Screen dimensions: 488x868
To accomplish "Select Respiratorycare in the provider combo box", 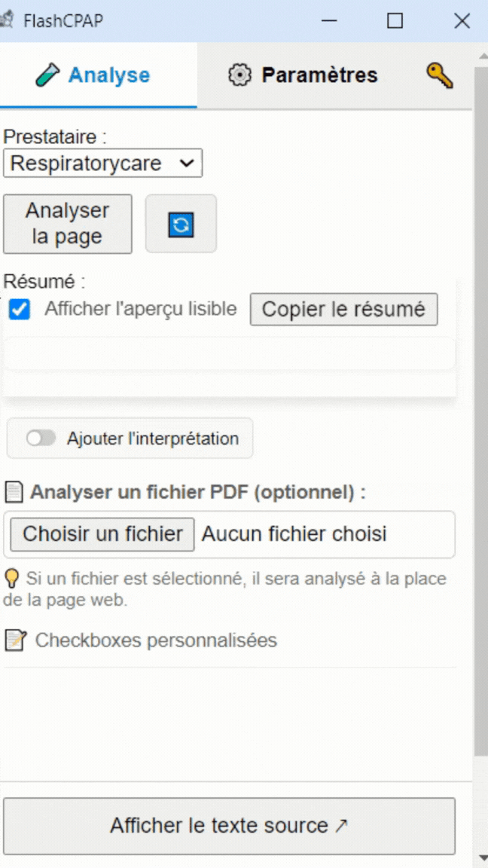I will (x=103, y=163).
